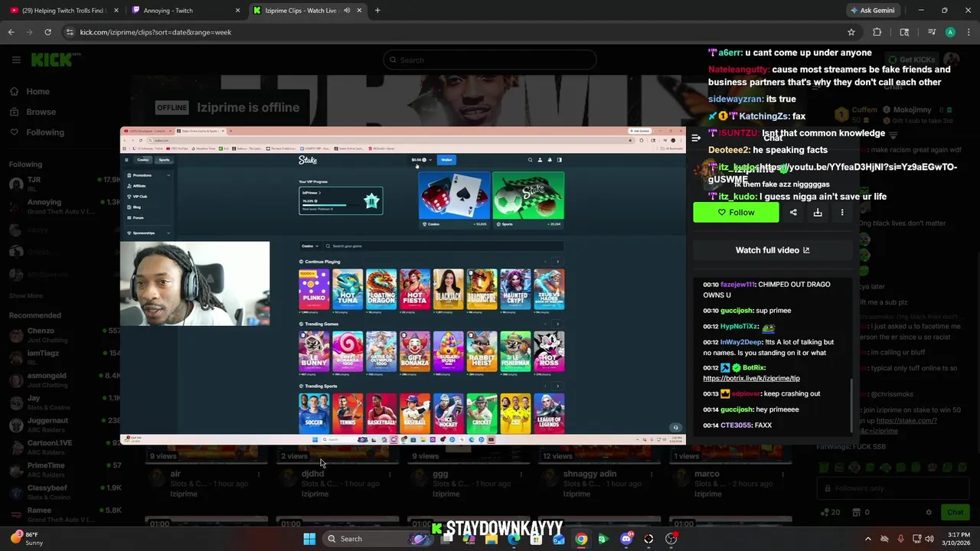Open the Chrome profile avatar
The image size is (980, 551).
(950, 32)
